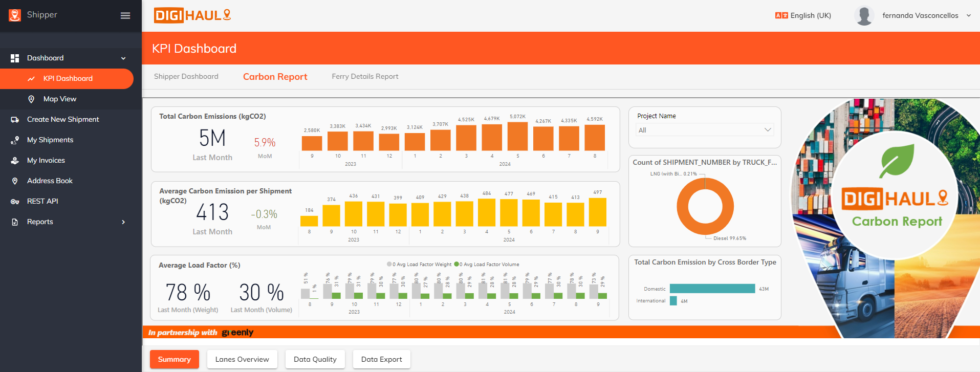This screenshot has height=372, width=980.
Task: Click the 374 average emission bar
Action: pos(331,215)
